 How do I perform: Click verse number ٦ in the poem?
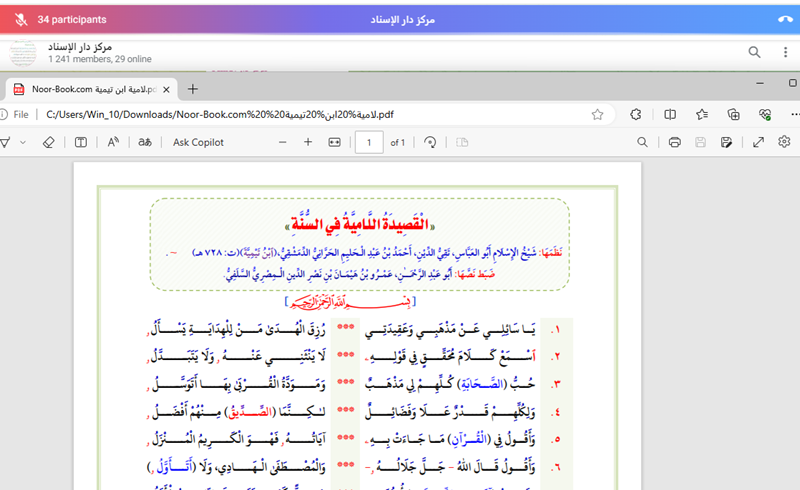pyautogui.click(x=556, y=467)
